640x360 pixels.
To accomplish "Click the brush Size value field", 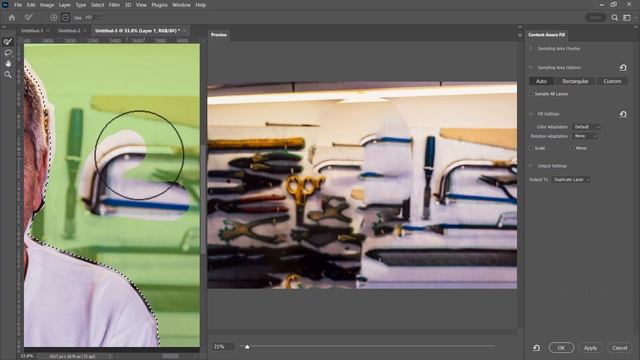I will click(x=89, y=18).
